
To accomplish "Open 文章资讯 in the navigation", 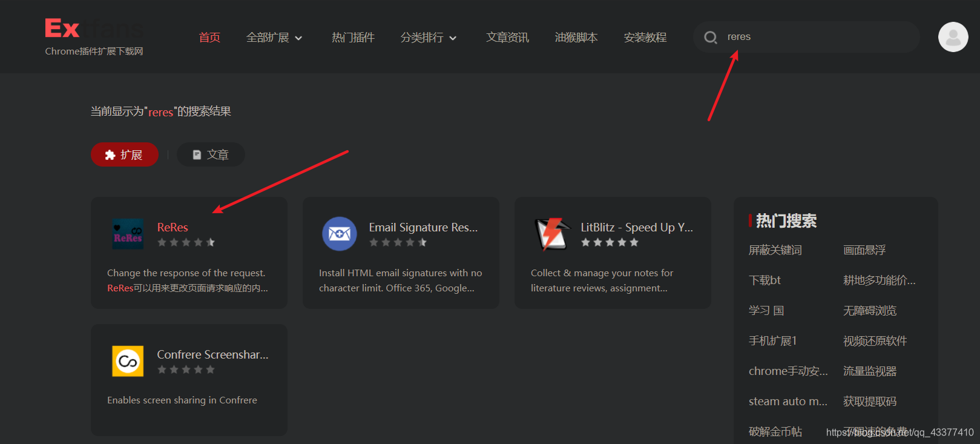I will (507, 38).
